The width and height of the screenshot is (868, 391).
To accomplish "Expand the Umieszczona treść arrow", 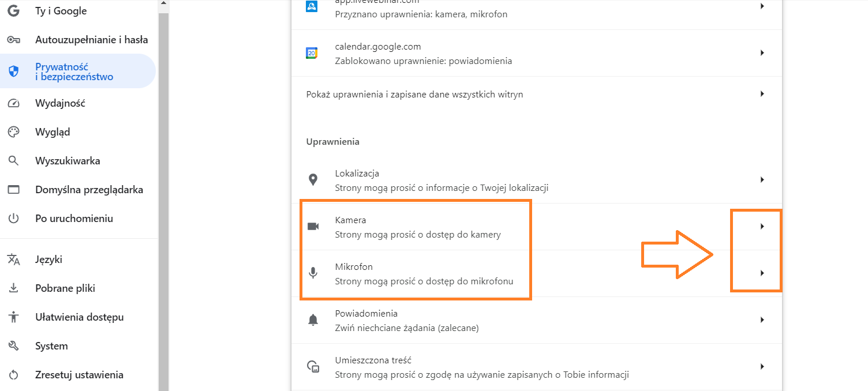I will point(762,367).
